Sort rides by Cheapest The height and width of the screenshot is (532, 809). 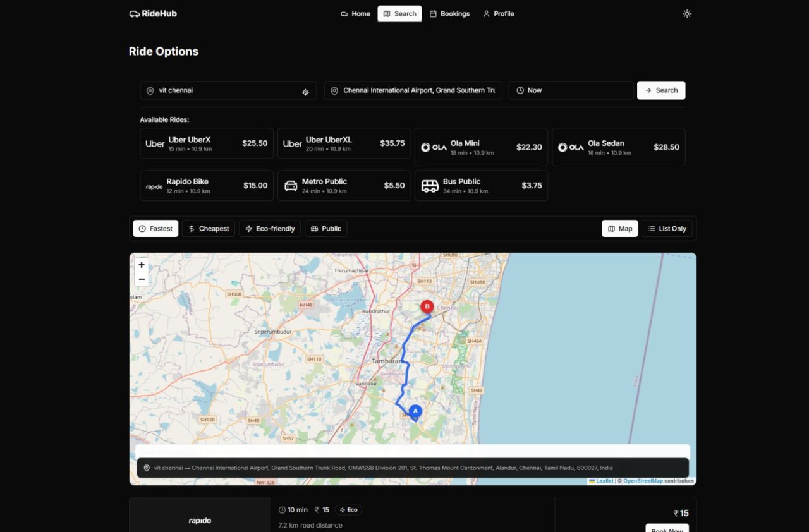[x=209, y=229]
